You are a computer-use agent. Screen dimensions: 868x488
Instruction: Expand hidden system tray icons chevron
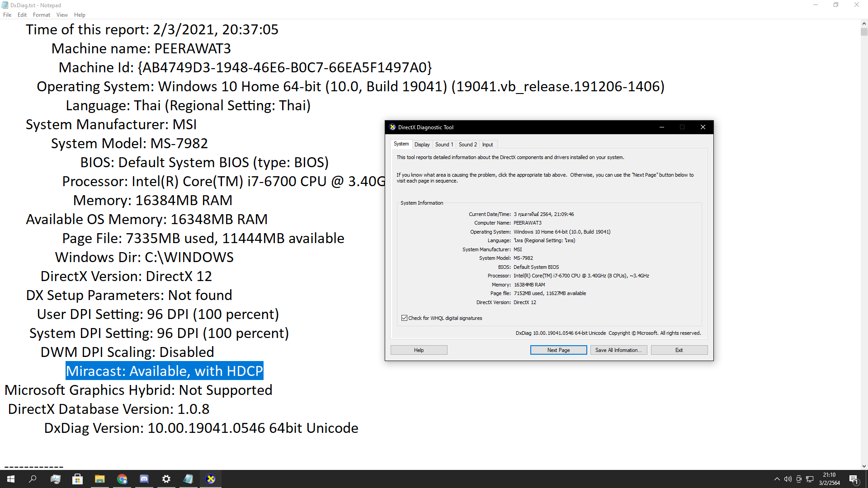(x=777, y=479)
